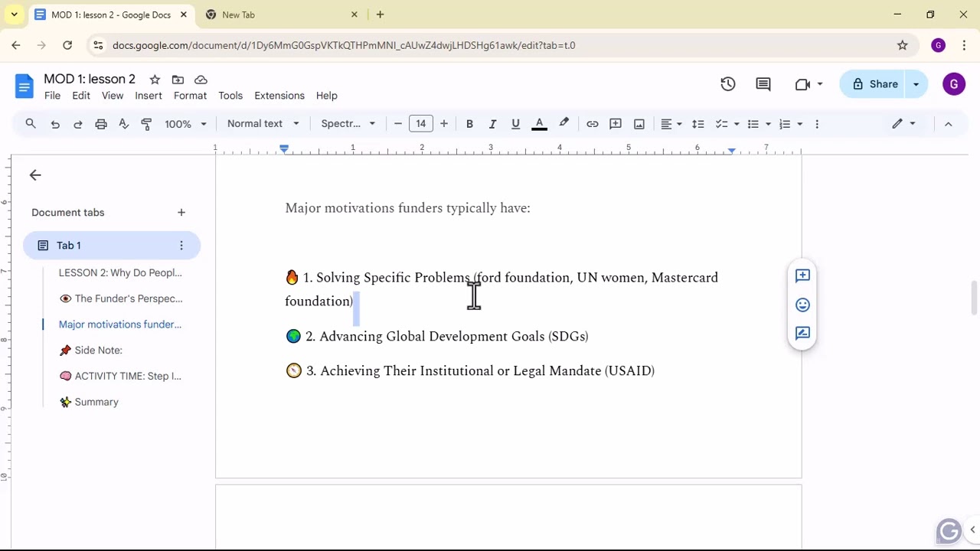Jump to The Funder's Perspective heading
980x551 pixels.
[x=121, y=298]
